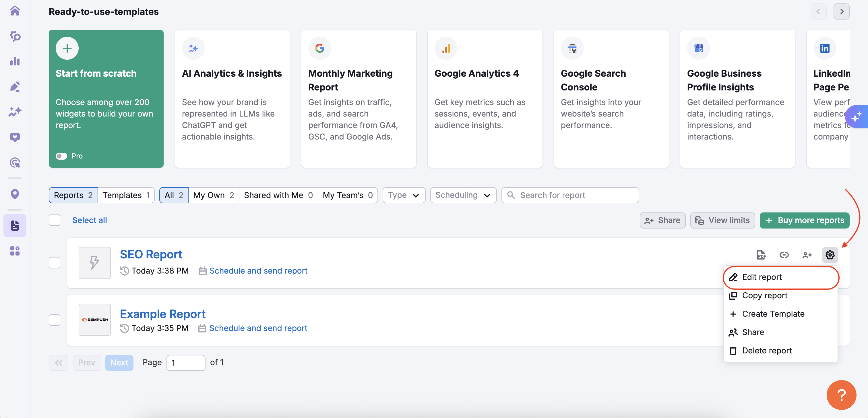
Task: Click the apps grid icon at sidebar bottom
Action: (15, 251)
